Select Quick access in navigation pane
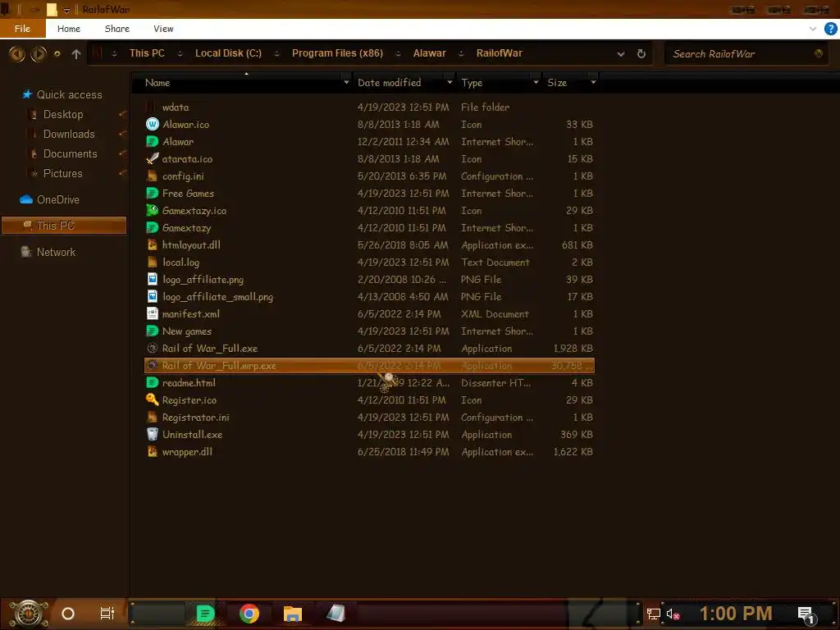The height and width of the screenshot is (630, 840). [69, 95]
